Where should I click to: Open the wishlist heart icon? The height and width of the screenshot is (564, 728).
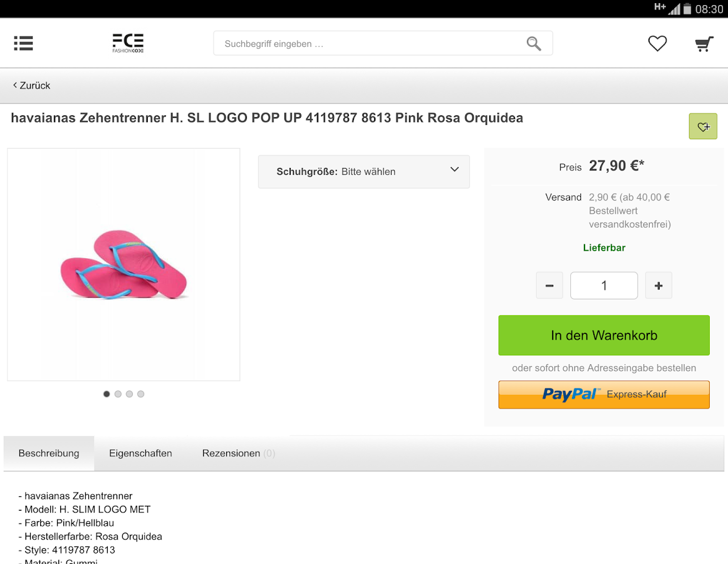657,43
